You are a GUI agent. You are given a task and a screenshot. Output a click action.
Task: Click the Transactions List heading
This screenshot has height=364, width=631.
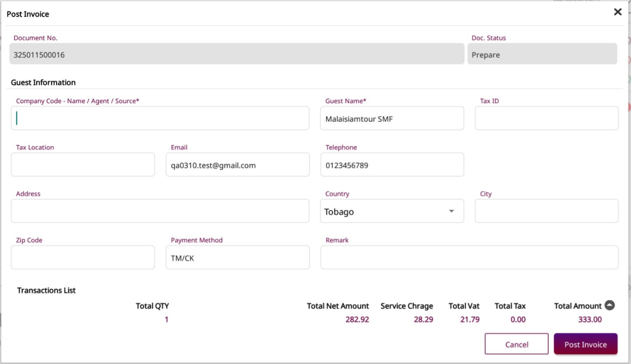pyautogui.click(x=46, y=290)
